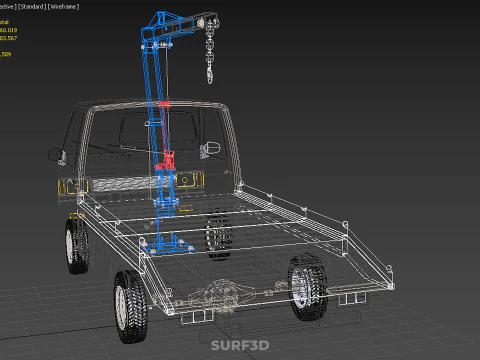Open the [Standard] viewport shading menu
This screenshot has height=360, width=480.
(32, 7)
